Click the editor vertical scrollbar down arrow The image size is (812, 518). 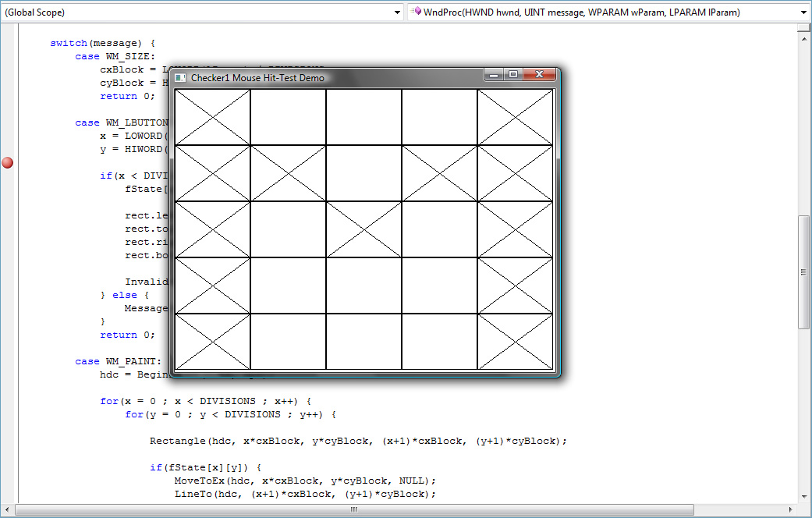click(x=803, y=495)
